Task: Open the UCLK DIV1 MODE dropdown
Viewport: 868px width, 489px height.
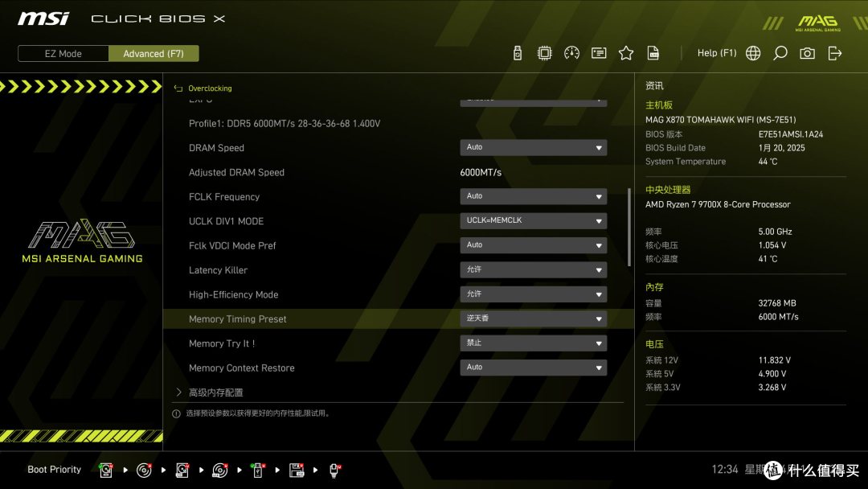Action: [x=533, y=220]
